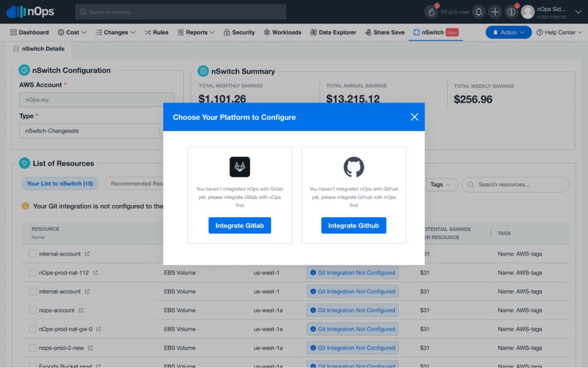
Task: Open the Tags filter dropdown
Action: [441, 185]
